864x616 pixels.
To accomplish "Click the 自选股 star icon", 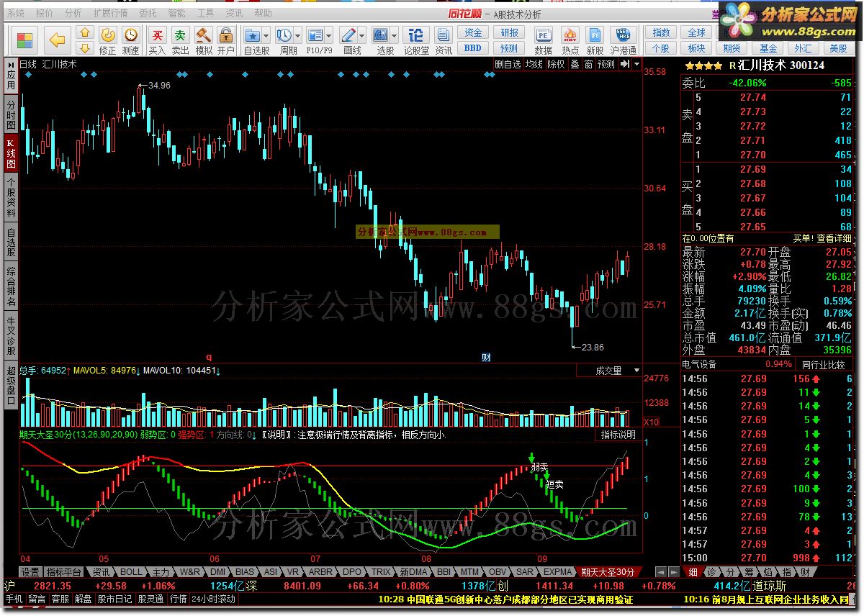I will 252,35.
